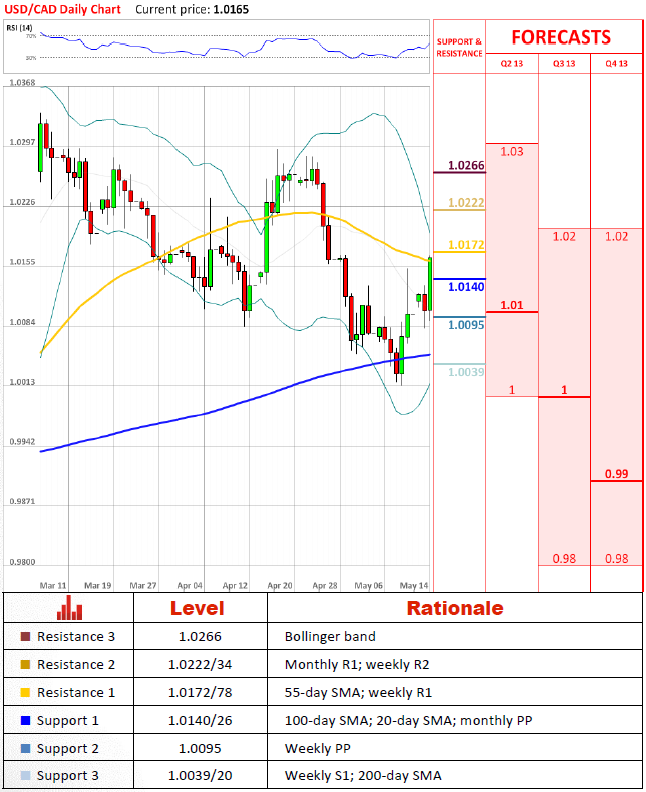Click the 1.01 value in Q2 13 forecast
The image size is (646, 792).
tap(512, 305)
